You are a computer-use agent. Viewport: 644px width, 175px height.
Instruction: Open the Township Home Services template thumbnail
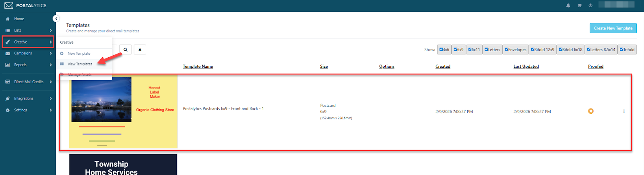(123, 165)
